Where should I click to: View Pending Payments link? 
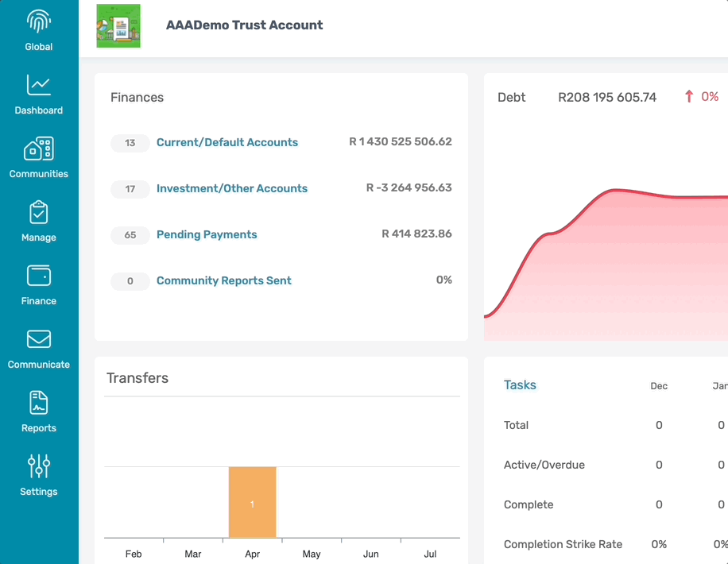pyautogui.click(x=207, y=234)
